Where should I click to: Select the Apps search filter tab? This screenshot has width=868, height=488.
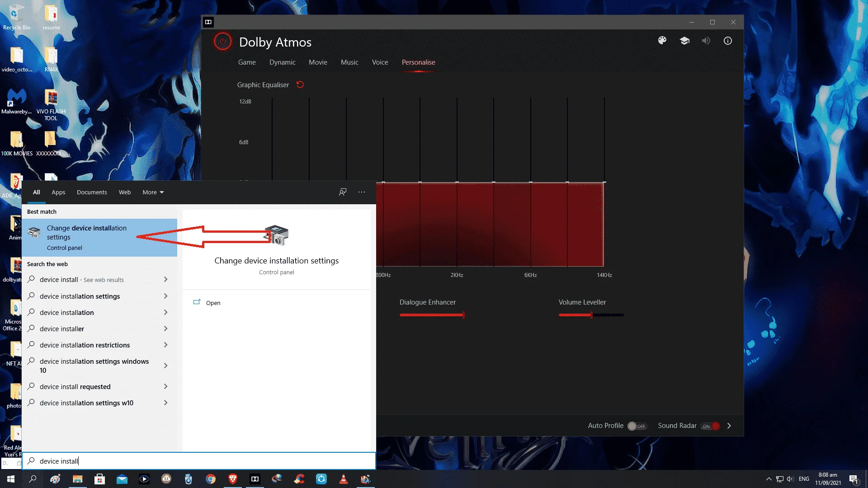[x=58, y=192]
